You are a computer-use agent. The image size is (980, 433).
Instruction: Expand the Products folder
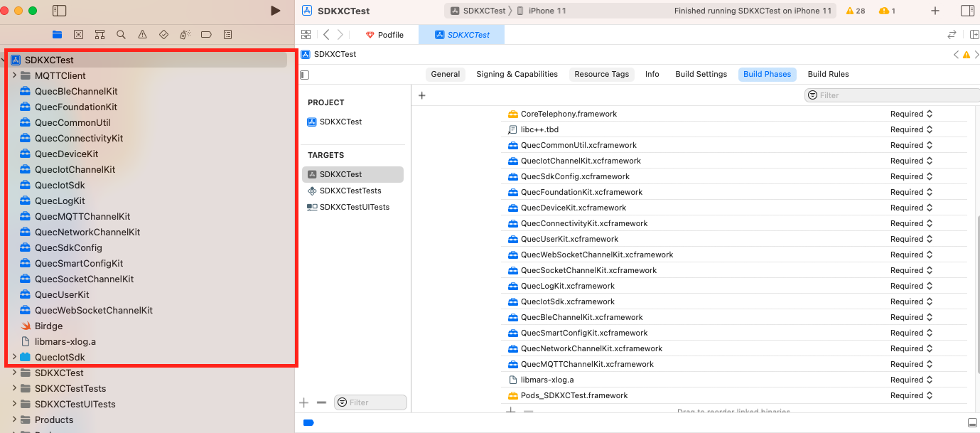click(x=14, y=419)
